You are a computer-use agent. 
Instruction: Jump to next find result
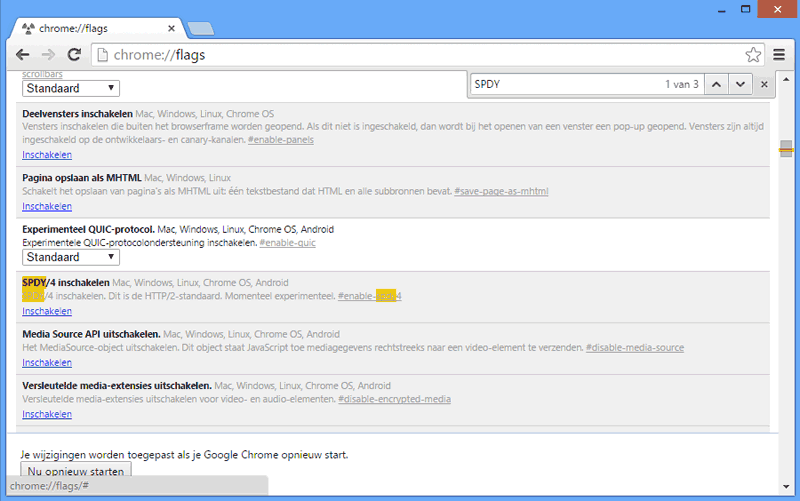(740, 84)
